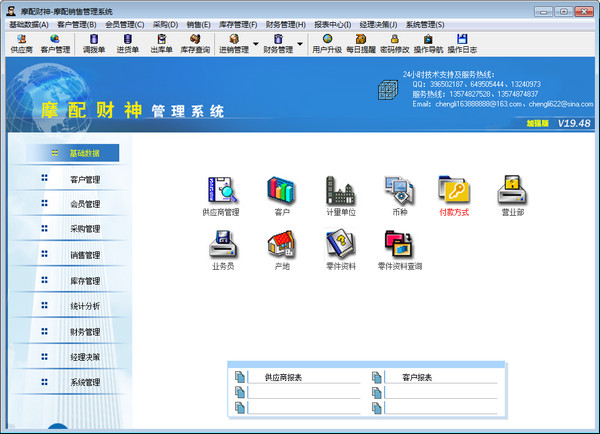The height and width of the screenshot is (434, 600).
Task: Click the app icon in title bar
Action: [11, 11]
